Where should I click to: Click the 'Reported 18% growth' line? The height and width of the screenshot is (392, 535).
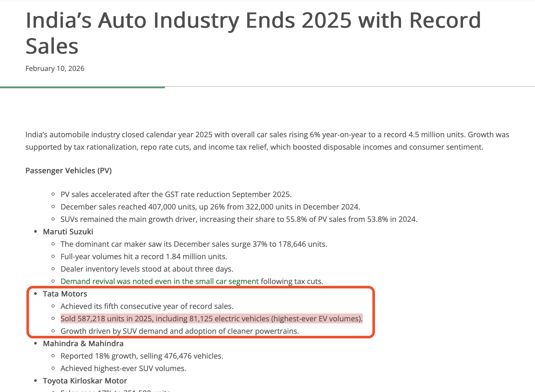coord(142,356)
